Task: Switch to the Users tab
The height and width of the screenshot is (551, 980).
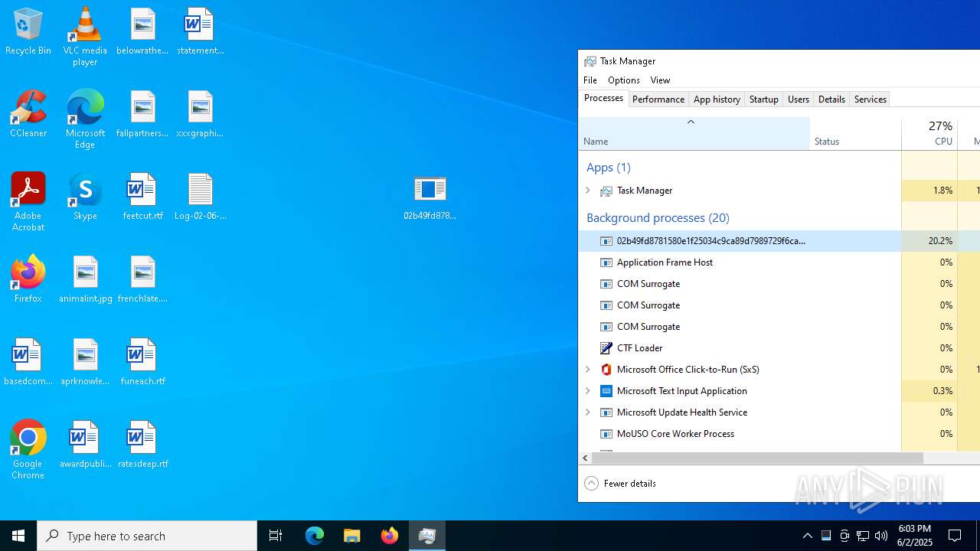Action: point(799,99)
